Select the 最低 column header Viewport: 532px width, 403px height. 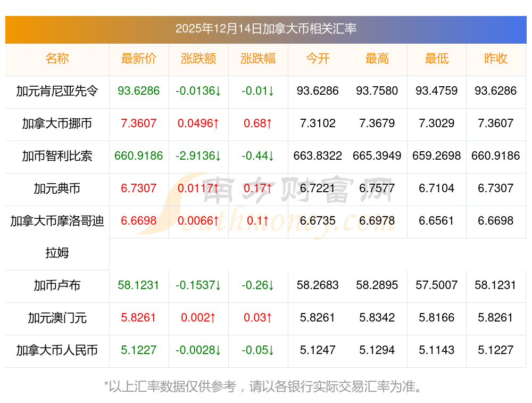pyautogui.click(x=437, y=59)
